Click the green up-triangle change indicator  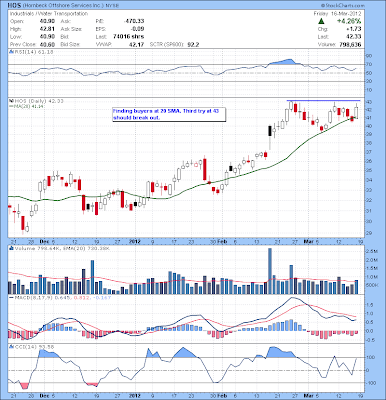click(x=321, y=21)
